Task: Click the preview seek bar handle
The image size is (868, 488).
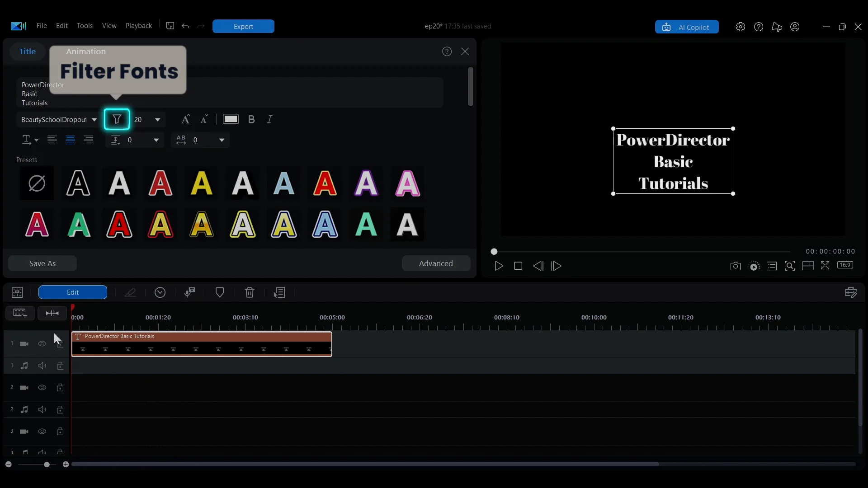Action: 494,252
